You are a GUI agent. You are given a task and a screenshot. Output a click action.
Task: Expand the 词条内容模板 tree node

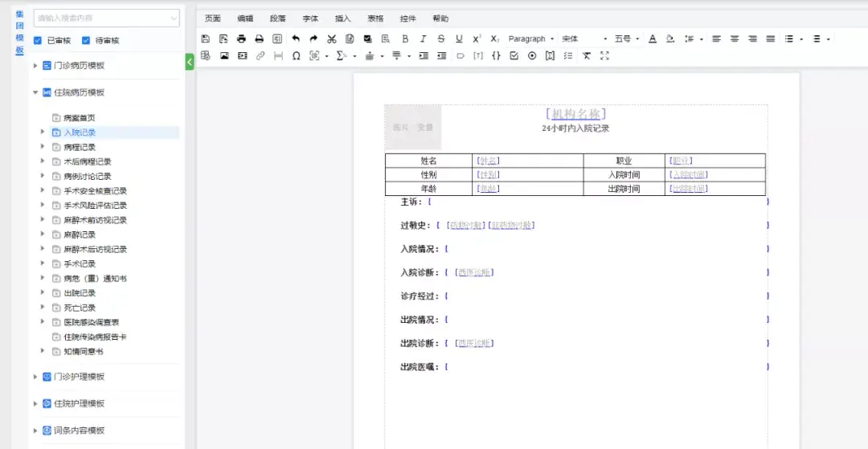pyautogui.click(x=35, y=431)
